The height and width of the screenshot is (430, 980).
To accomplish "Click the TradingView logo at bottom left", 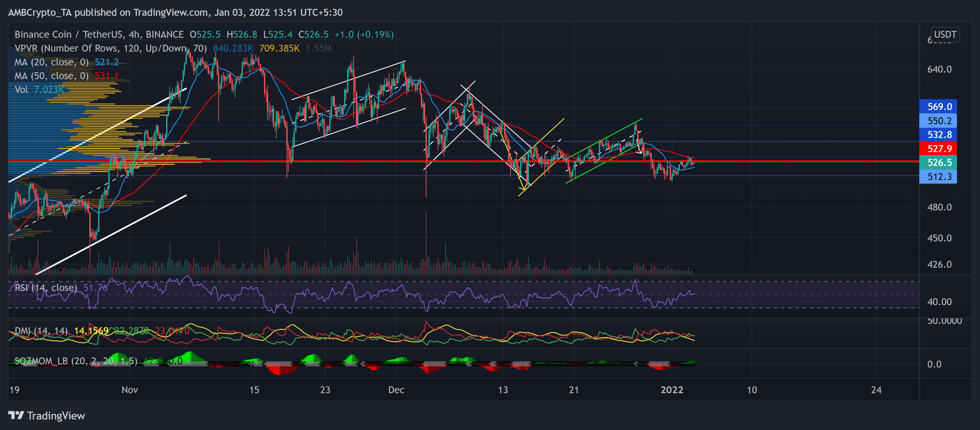I will coord(46,416).
